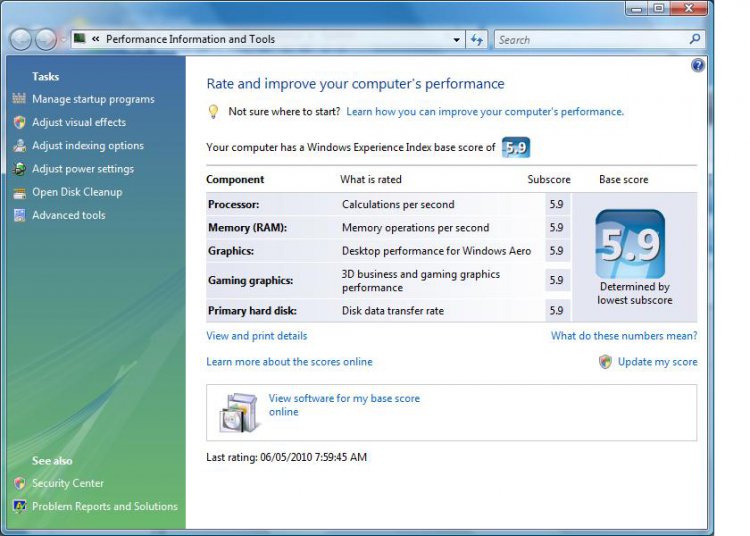This screenshot has height=536, width=750.
Task: Click the shield icon beside Adjust visual effects
Action: tap(20, 122)
